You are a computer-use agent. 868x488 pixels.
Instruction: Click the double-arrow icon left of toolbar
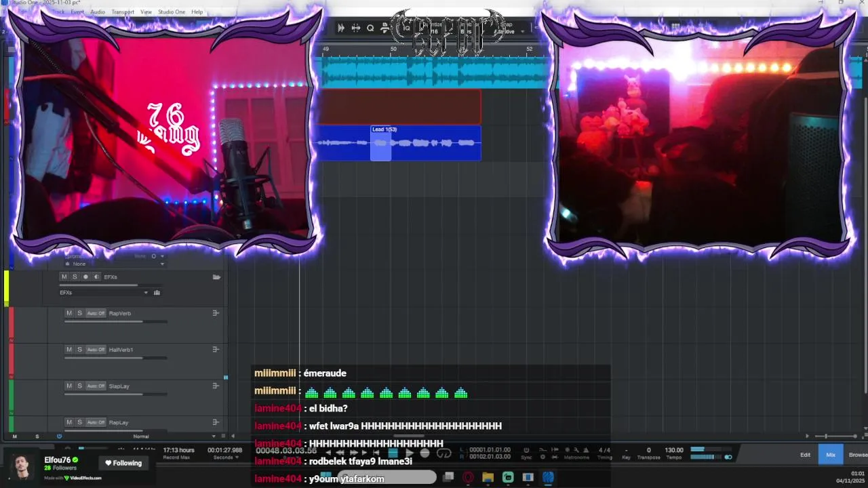[341, 28]
